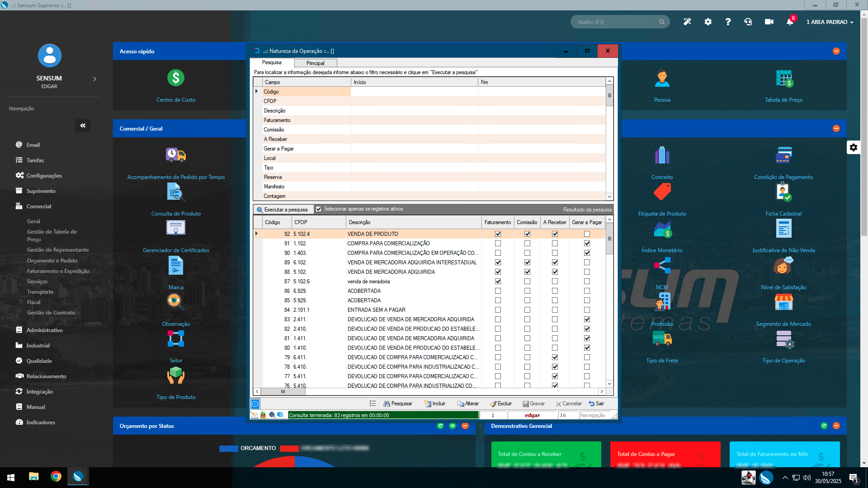Click the Atalho (F3) search field
Viewport: 868px width, 488px height.
pos(620,22)
